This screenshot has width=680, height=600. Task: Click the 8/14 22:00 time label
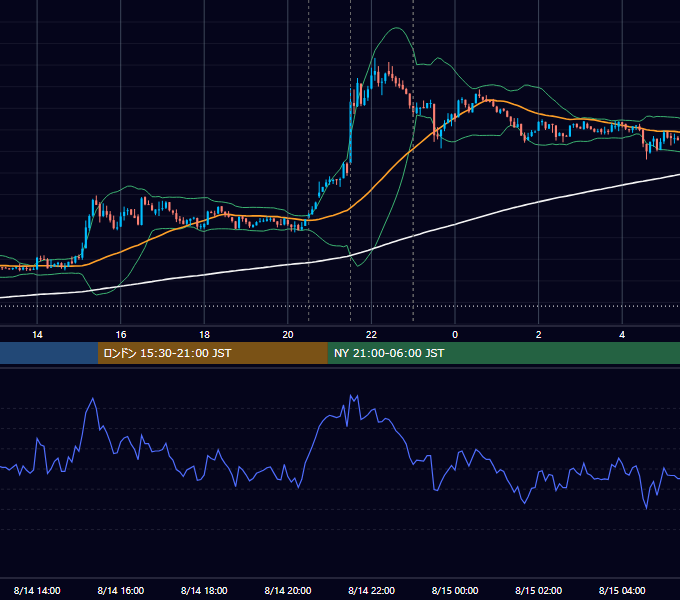click(371, 590)
